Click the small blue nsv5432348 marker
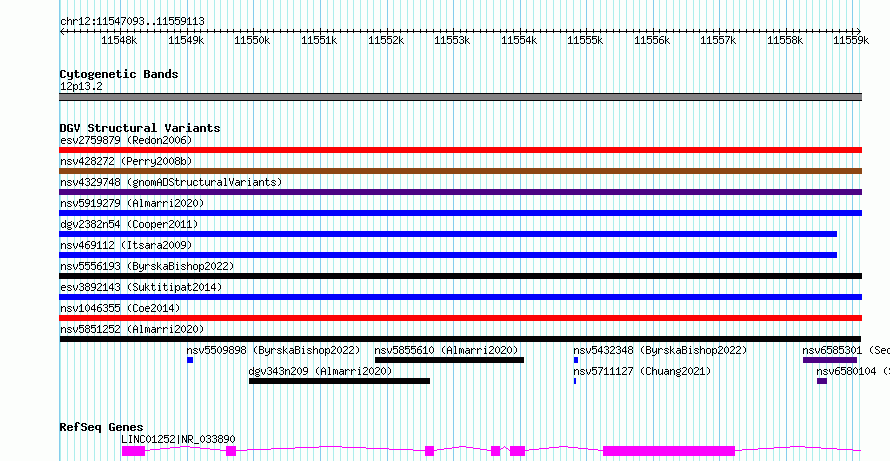The height and width of the screenshot is (461, 890). tap(576, 360)
